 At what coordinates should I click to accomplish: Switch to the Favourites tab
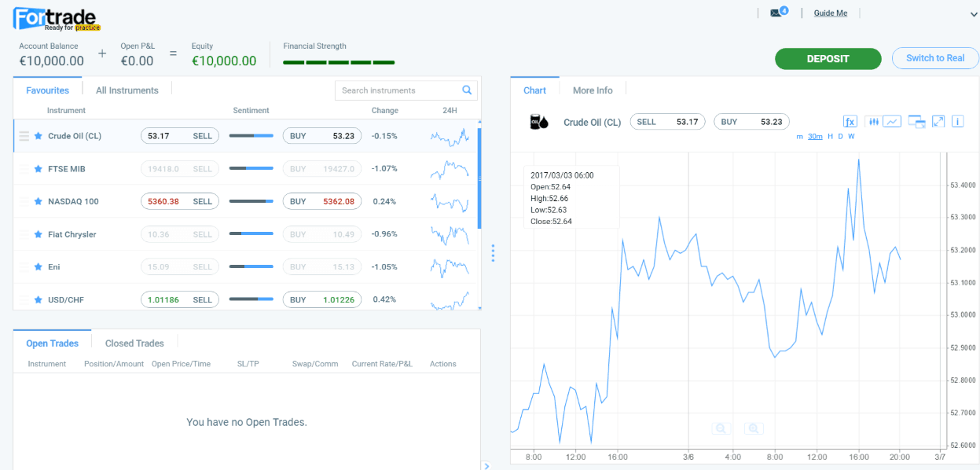click(48, 90)
